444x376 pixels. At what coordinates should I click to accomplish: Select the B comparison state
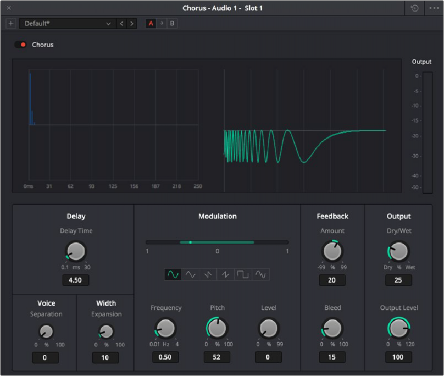tap(172, 24)
